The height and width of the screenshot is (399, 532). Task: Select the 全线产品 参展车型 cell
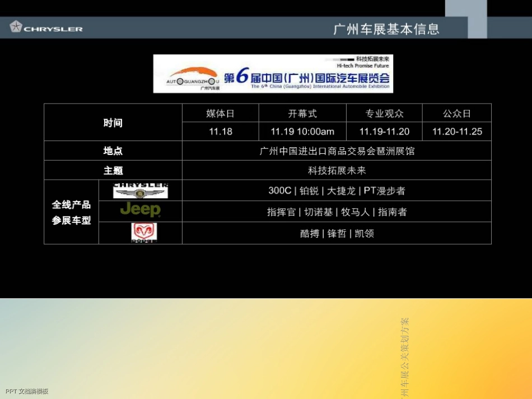(x=71, y=212)
